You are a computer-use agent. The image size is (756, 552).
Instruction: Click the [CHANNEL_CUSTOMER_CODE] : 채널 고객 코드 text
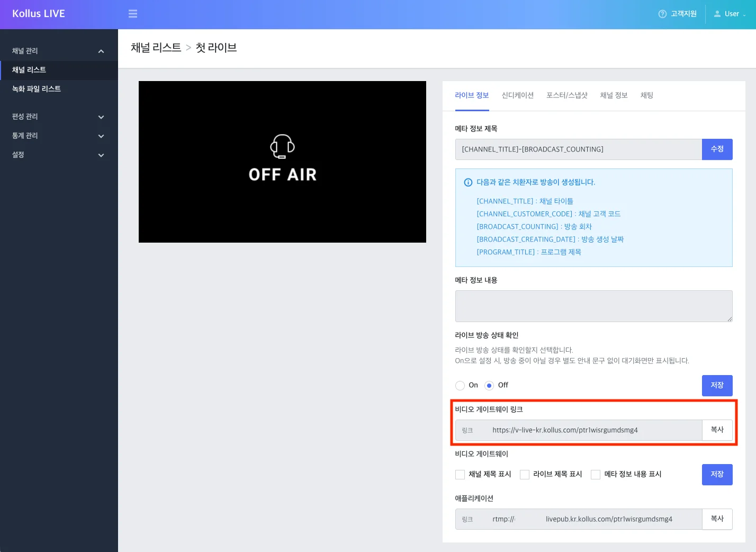[x=548, y=214]
